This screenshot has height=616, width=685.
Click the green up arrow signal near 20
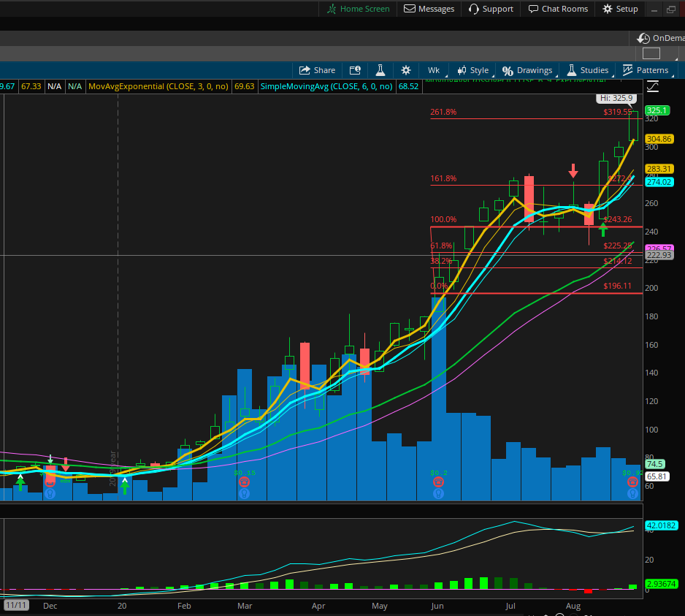[x=125, y=486]
